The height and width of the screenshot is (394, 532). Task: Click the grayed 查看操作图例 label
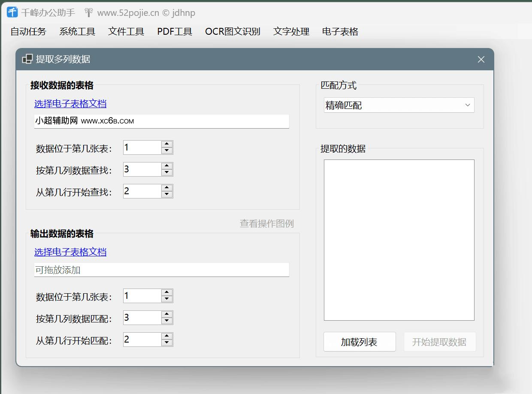pos(266,223)
